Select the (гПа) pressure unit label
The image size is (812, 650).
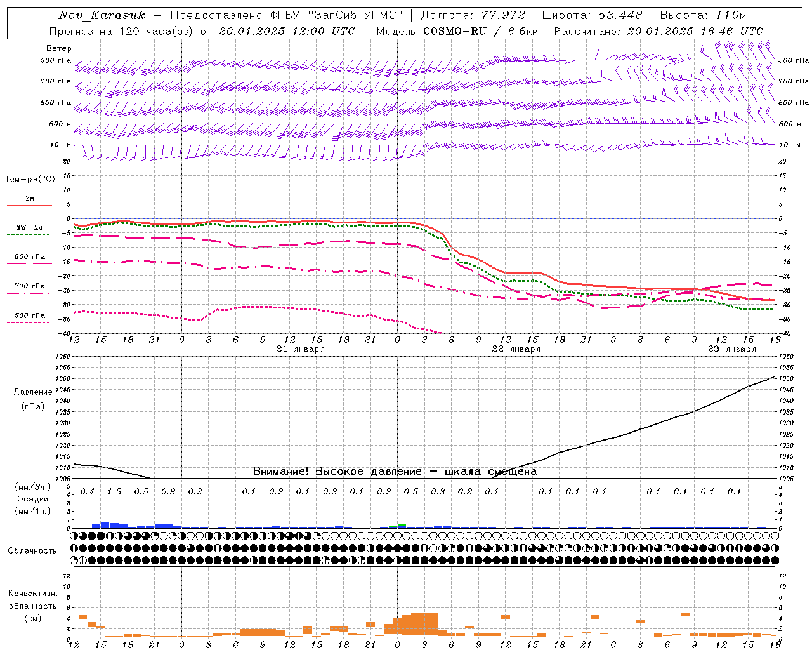coord(33,407)
